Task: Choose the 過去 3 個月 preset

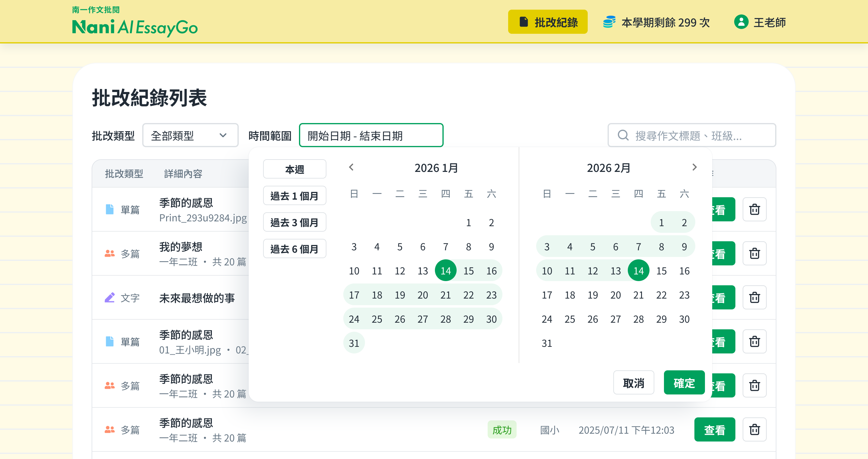Action: [x=294, y=222]
